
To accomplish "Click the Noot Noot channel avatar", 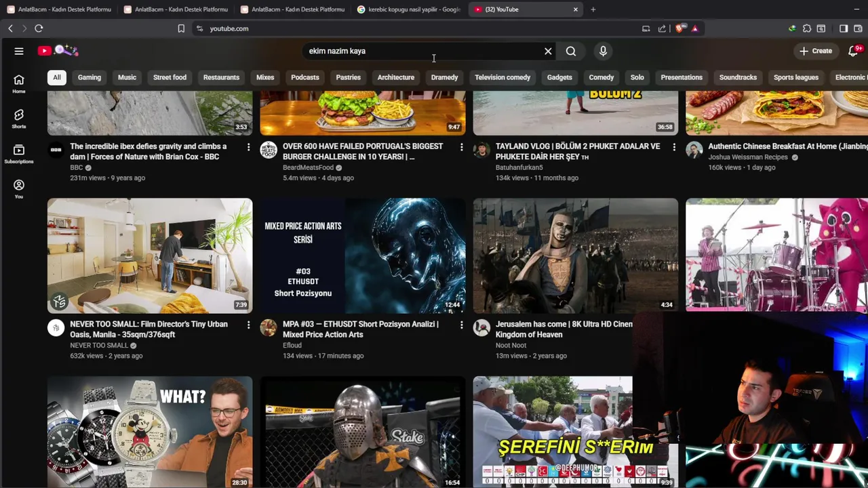I will tap(481, 328).
